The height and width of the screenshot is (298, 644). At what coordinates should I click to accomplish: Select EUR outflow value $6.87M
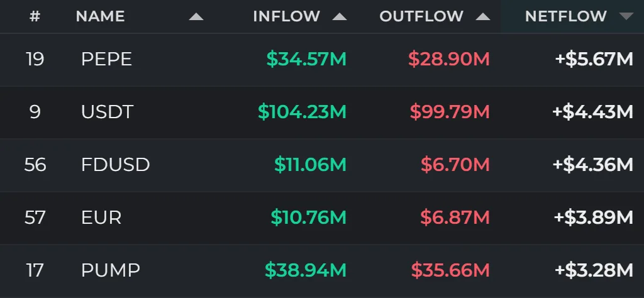point(455,218)
